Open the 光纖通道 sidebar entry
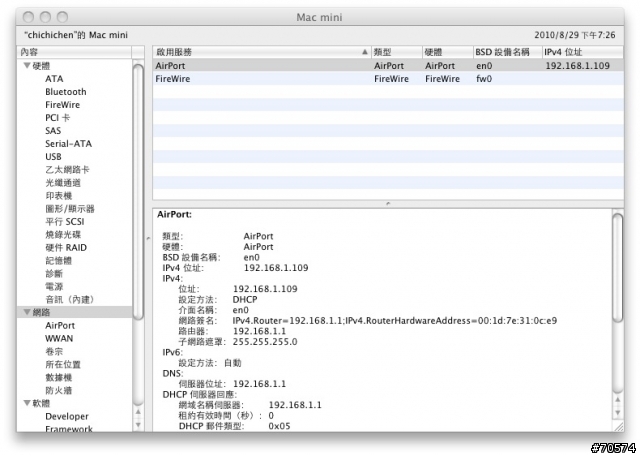The height and width of the screenshot is (456, 640). pyautogui.click(x=63, y=183)
